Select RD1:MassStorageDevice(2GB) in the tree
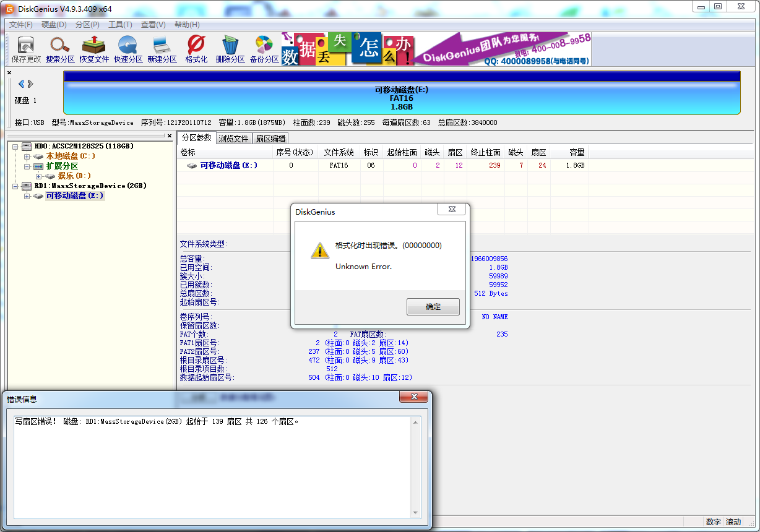This screenshot has width=760, height=532. click(x=90, y=186)
